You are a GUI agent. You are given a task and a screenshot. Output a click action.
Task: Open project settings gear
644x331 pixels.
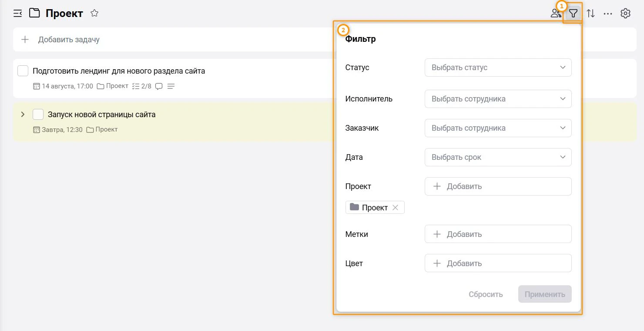coord(625,13)
